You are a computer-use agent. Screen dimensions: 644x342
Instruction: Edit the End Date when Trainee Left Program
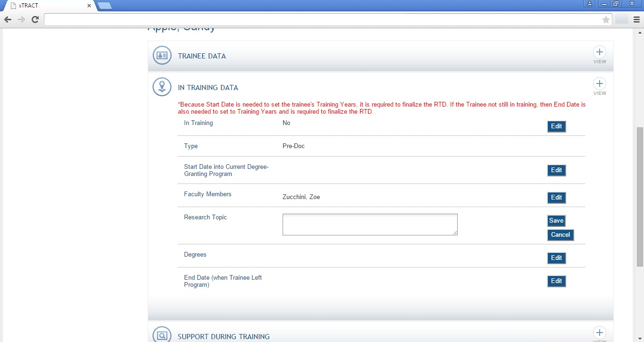pyautogui.click(x=556, y=281)
